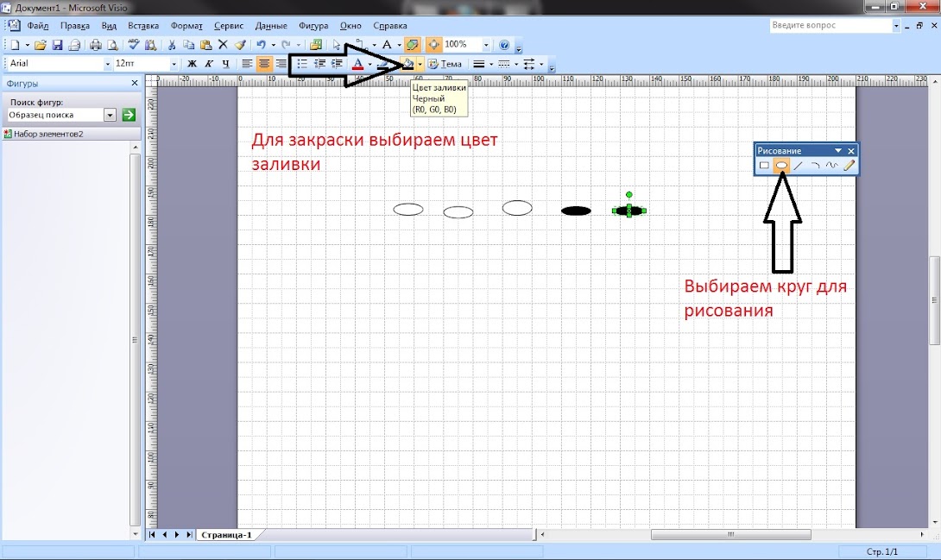Viewport: 941px width, 560px height.
Task: Toggle underline formatting (Ч)
Action: (225, 64)
